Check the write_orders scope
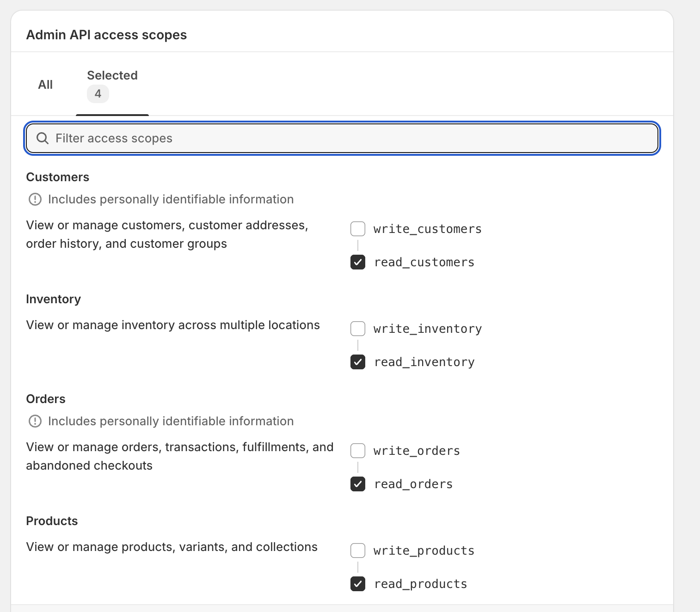 [x=357, y=450]
